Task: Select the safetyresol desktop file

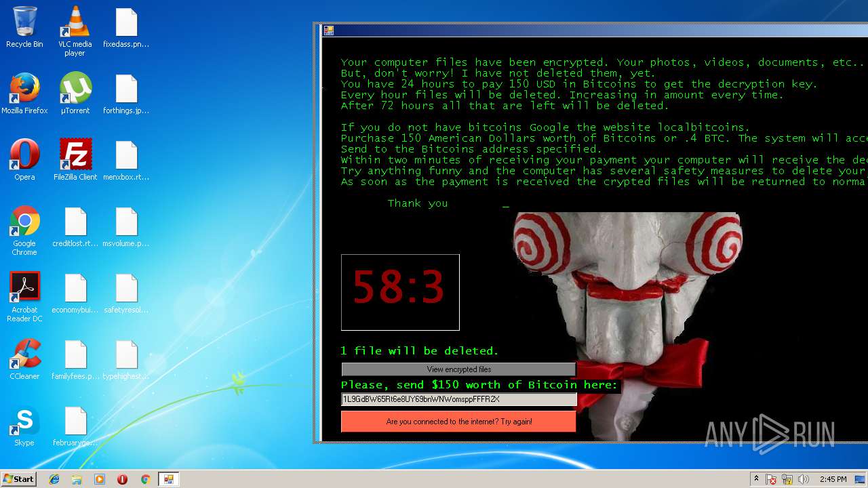Action: coord(126,293)
